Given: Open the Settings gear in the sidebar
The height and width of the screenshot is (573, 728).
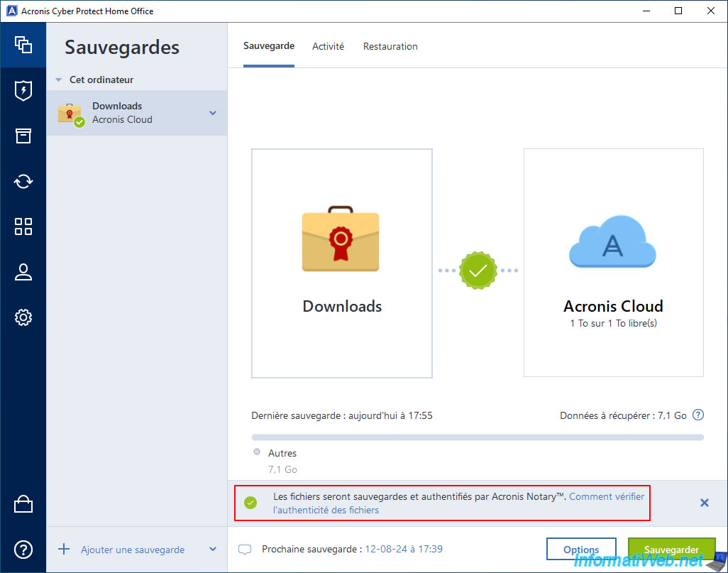Looking at the screenshot, I should pos(23,317).
